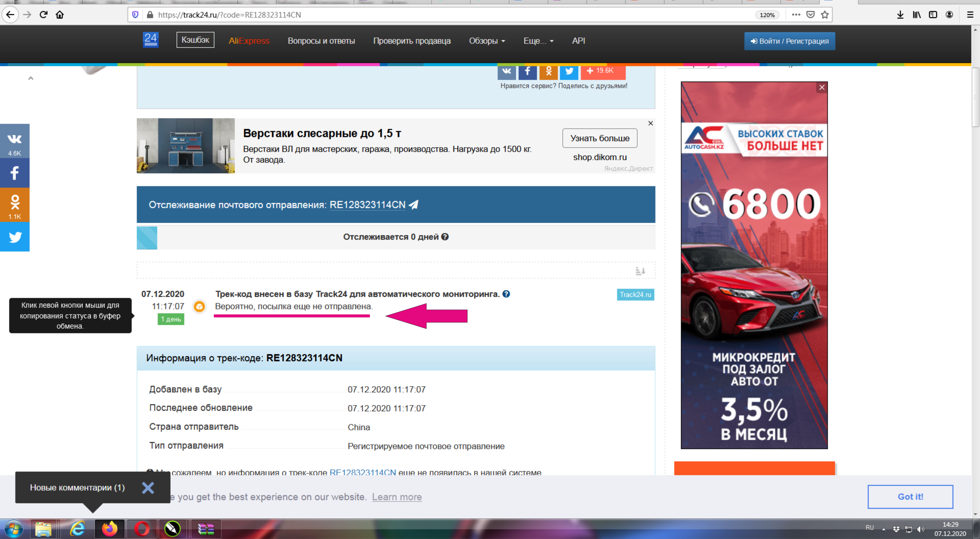Open the AliExpress menu item

[x=249, y=41]
